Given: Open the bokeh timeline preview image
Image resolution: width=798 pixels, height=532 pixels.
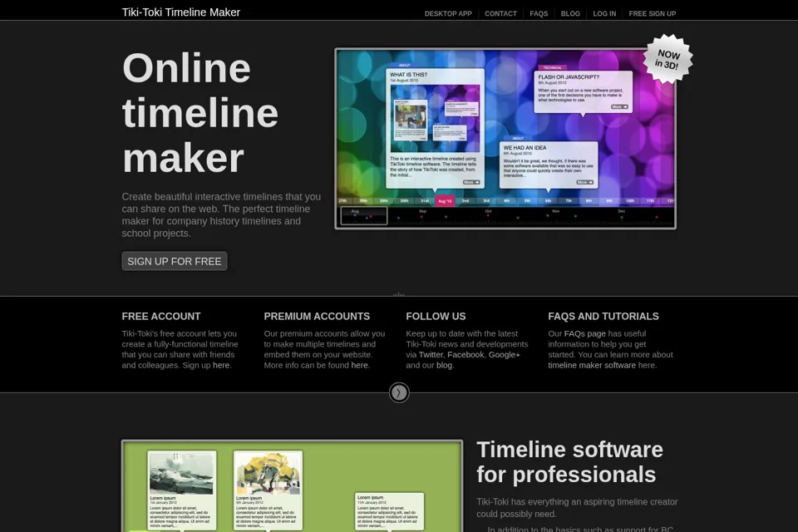Looking at the screenshot, I should click(505, 139).
